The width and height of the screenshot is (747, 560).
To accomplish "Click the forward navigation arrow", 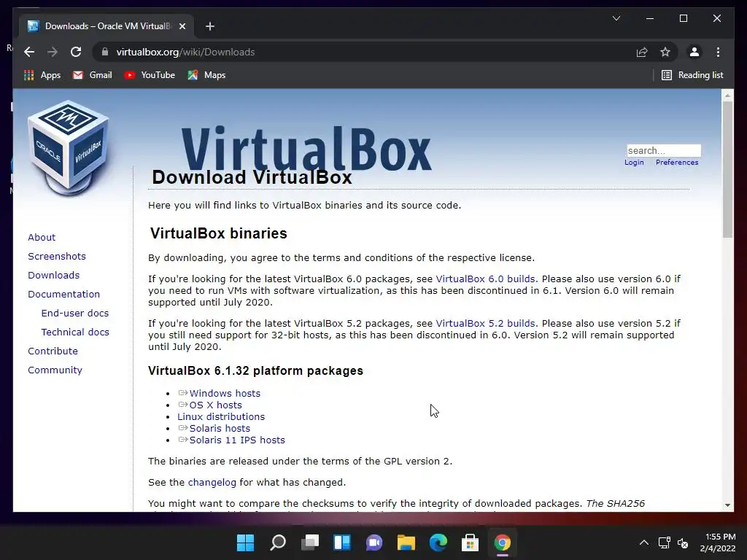I will tap(53, 52).
